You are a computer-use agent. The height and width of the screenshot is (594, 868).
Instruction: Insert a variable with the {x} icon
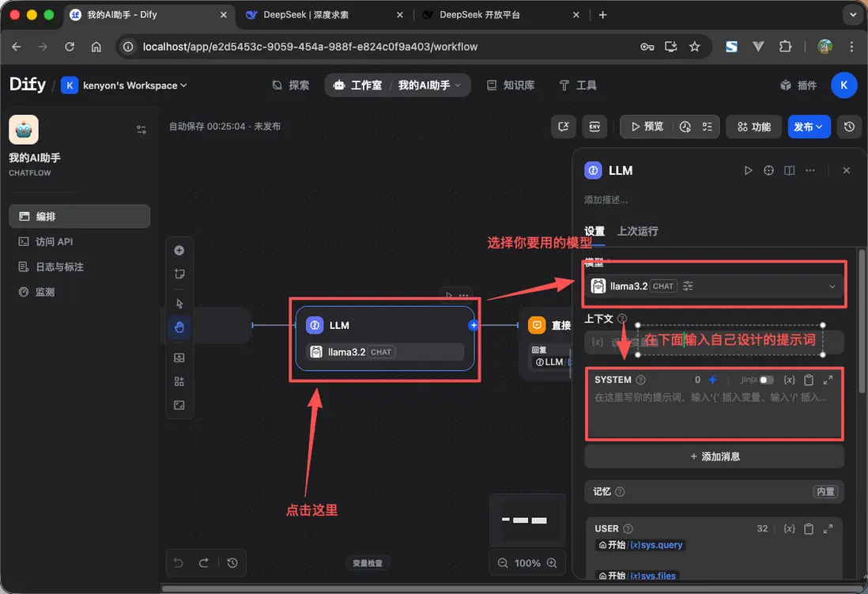click(789, 380)
